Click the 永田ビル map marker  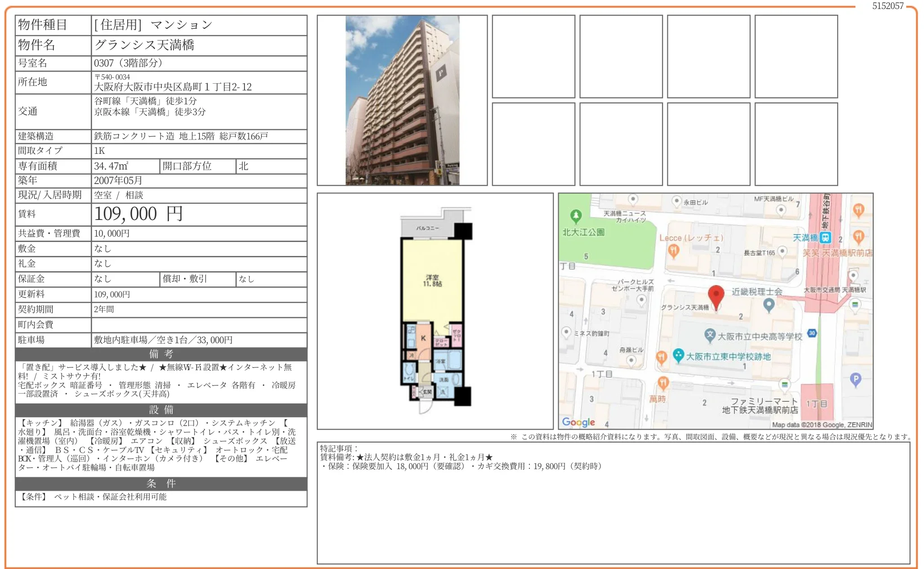pos(676,201)
